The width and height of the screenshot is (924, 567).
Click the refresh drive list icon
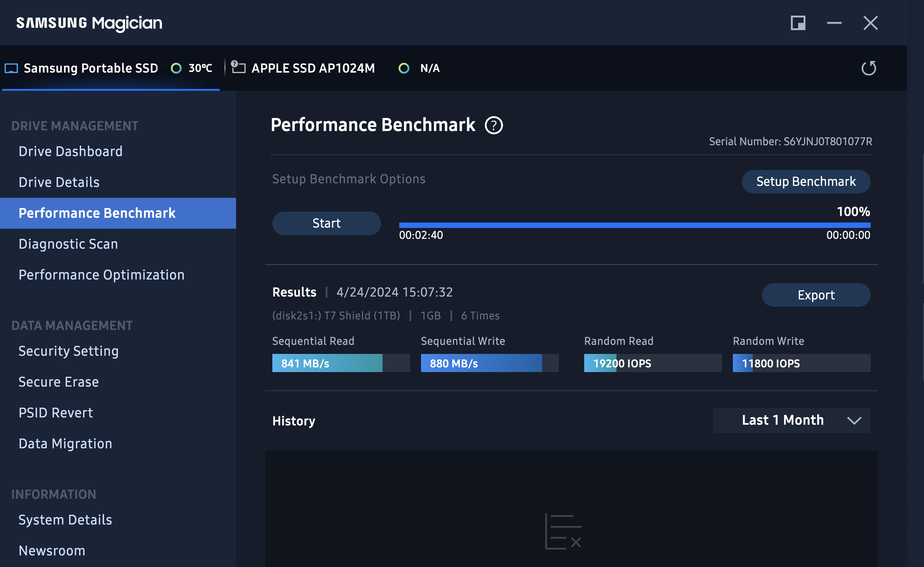pyautogui.click(x=869, y=68)
